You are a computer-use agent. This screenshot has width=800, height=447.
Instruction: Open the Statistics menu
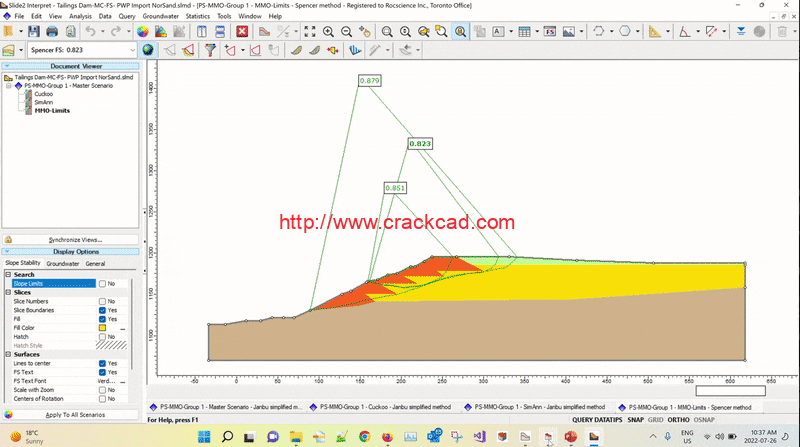coord(197,16)
